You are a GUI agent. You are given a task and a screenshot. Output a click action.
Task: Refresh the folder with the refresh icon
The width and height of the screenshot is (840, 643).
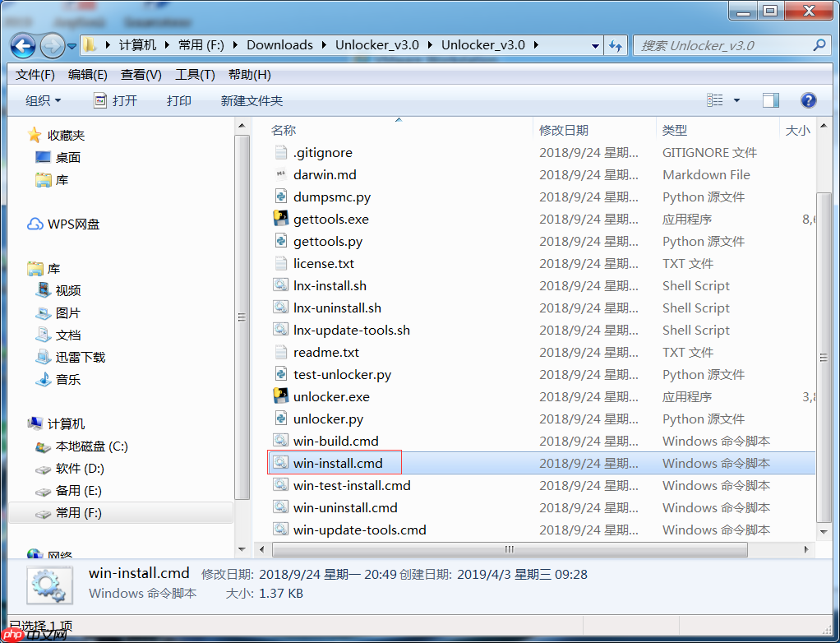click(x=616, y=45)
